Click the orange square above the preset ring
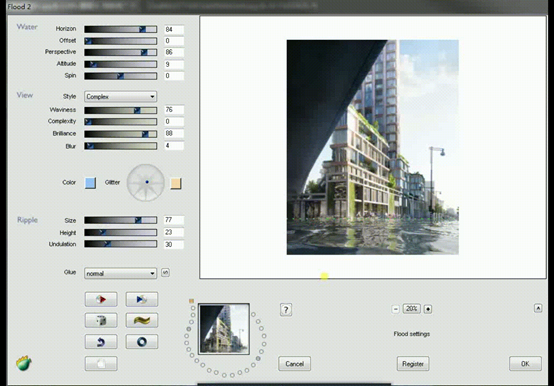554x386 pixels. coord(191,301)
